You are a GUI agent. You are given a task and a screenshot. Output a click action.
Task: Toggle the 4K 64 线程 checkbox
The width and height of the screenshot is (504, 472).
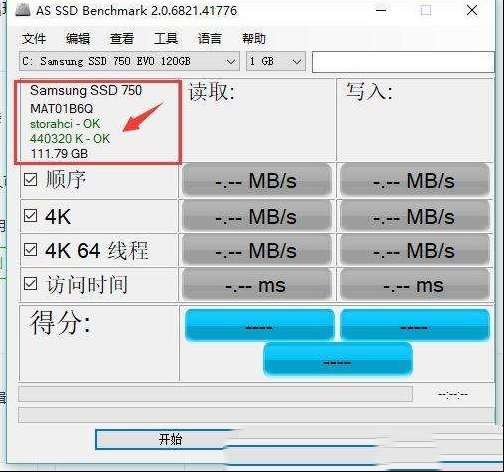[30, 250]
